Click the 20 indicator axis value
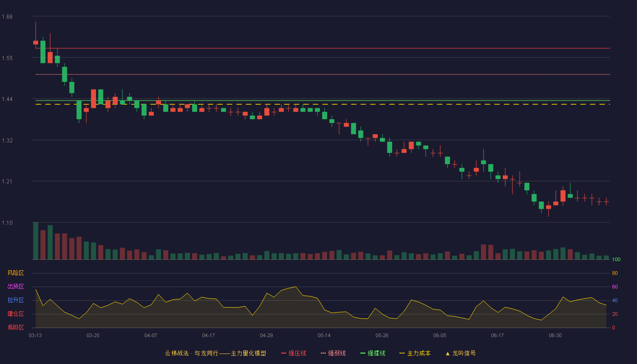637x364 pixels. (615, 314)
